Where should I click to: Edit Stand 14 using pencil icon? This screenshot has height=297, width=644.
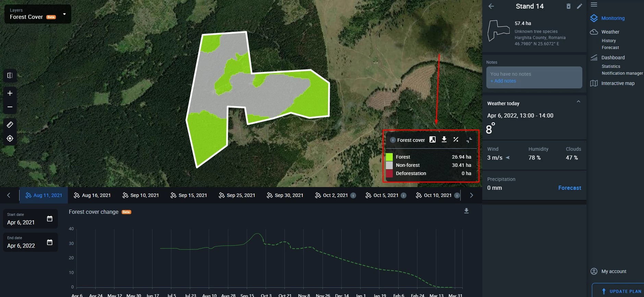coord(579,7)
